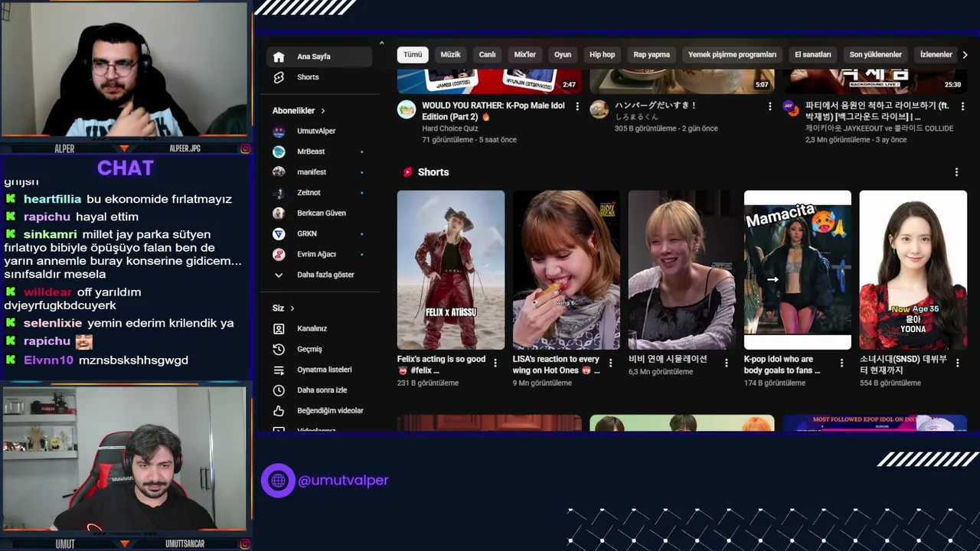Open Oynatma listeleri playlist icon
Screen dimensions: 980x551
coord(279,370)
